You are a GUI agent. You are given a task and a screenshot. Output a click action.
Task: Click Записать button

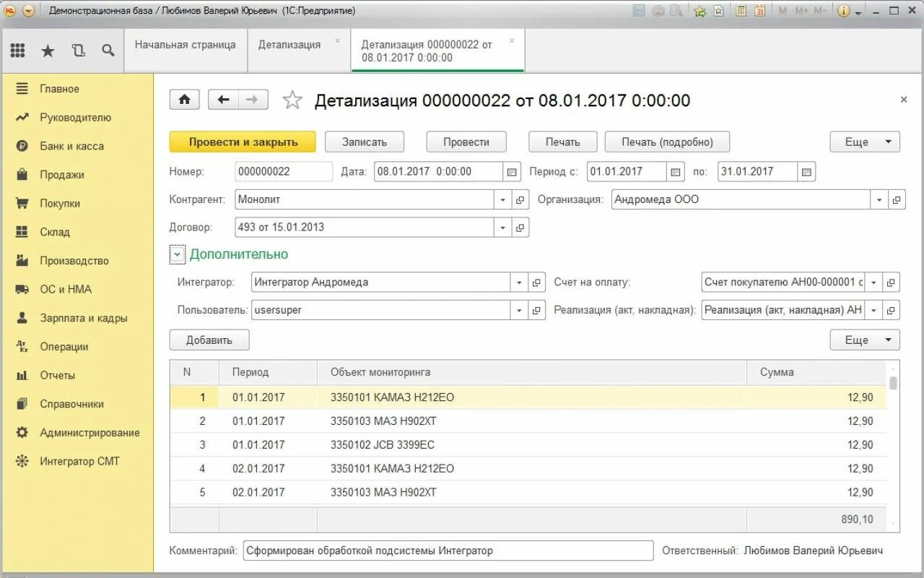click(365, 142)
